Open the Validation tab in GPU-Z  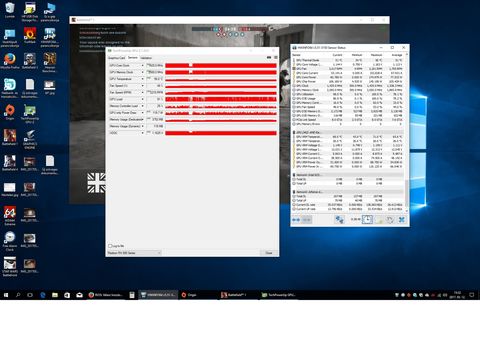pos(146,58)
